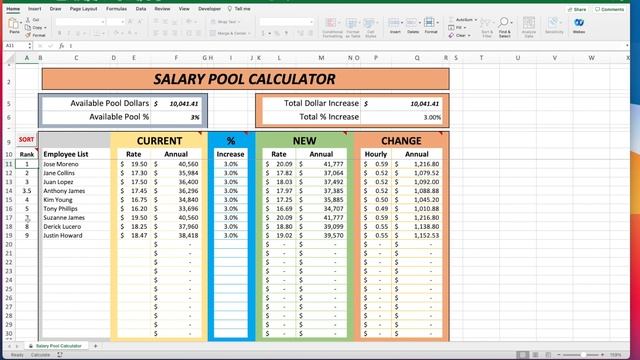The image size is (640, 360).
Task: Click the accessibility icon in status bar
Action: 60,355
